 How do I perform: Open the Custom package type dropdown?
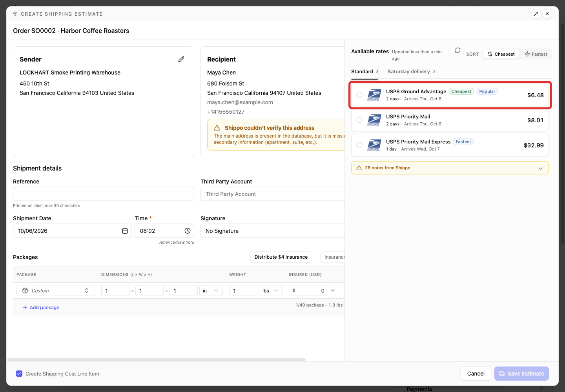coord(56,290)
